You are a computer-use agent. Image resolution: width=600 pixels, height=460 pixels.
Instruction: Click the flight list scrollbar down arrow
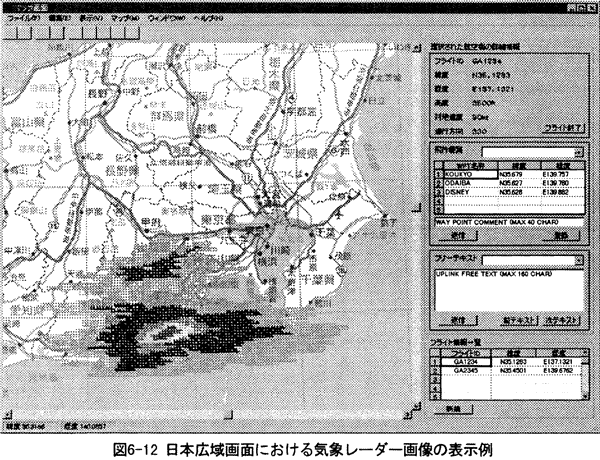click(585, 397)
